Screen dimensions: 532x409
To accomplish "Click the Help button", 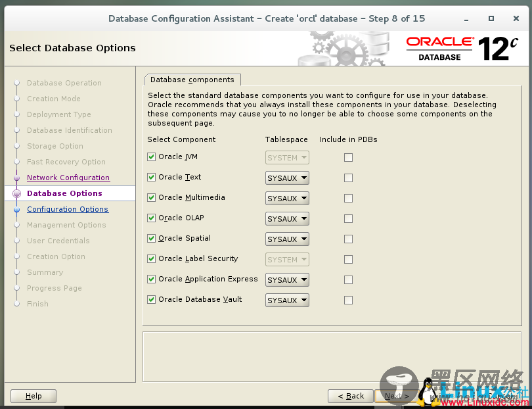I will click(x=33, y=396).
